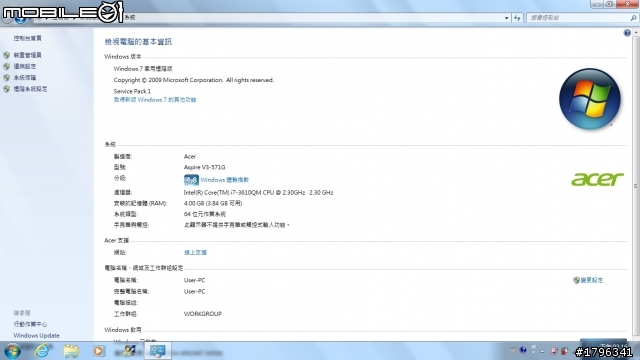Click the vertical scrollbar thumb
The width and height of the screenshot is (640, 360).
coord(636,186)
